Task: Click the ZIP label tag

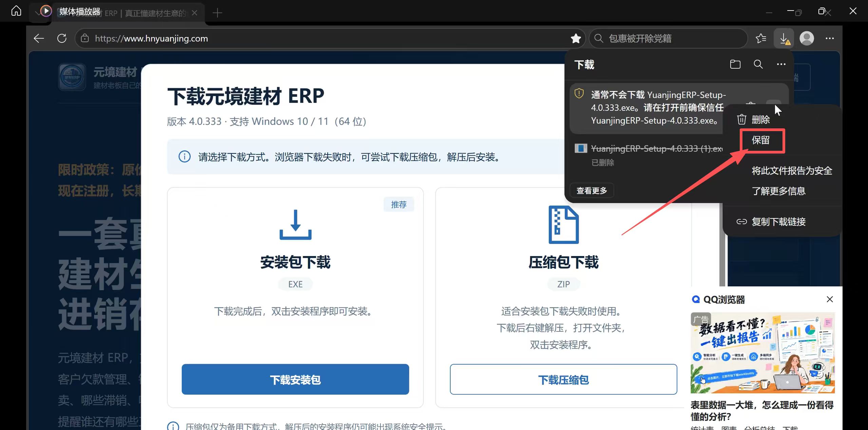Action: (x=563, y=284)
